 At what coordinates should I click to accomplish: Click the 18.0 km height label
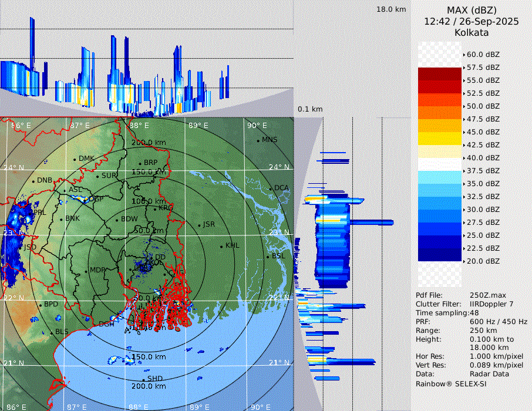point(391,9)
